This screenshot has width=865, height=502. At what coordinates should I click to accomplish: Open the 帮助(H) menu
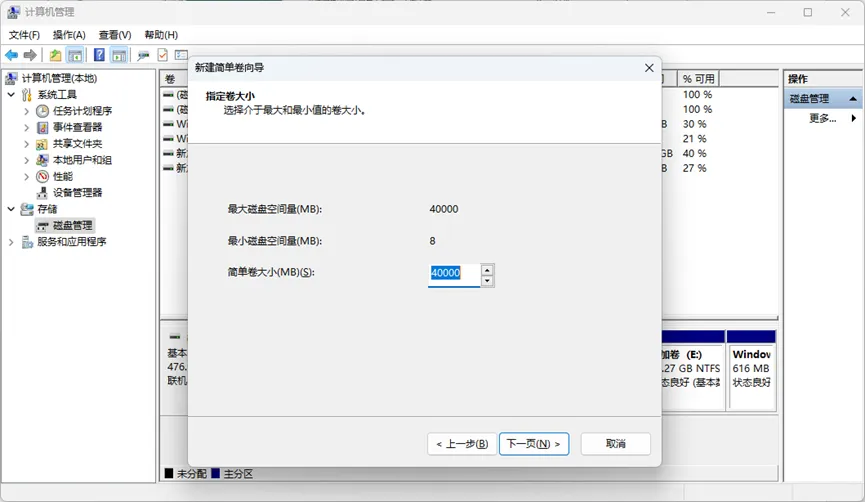161,35
